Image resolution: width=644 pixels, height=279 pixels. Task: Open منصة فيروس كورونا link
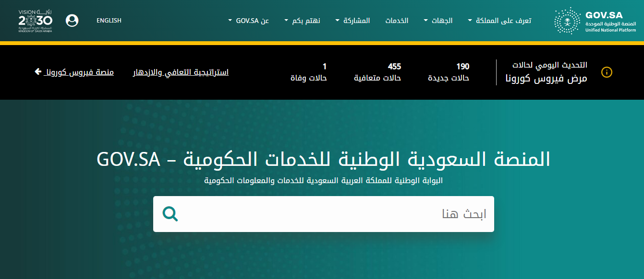pyautogui.click(x=79, y=72)
